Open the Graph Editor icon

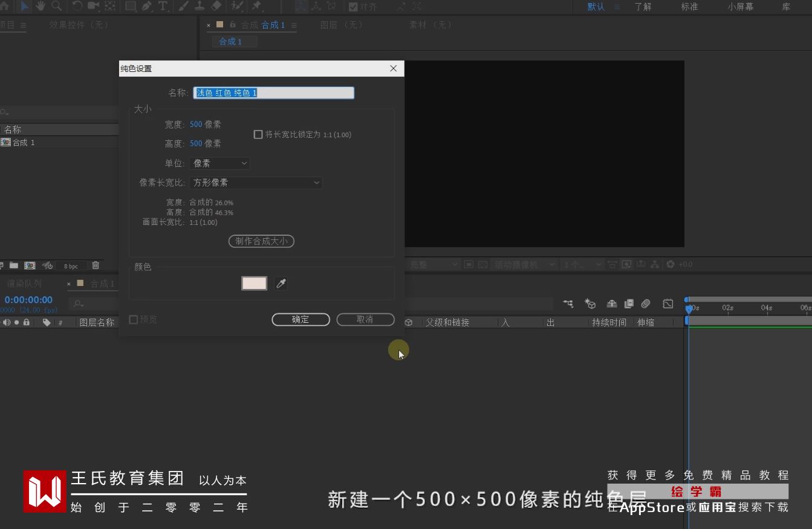click(668, 304)
